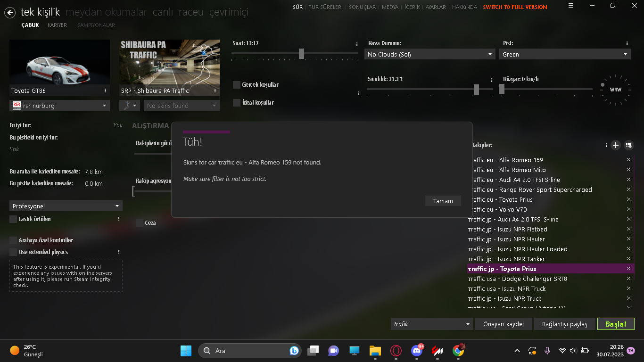644x362 pixels.
Task: Open Windows Start menu
Action: [x=186, y=351]
